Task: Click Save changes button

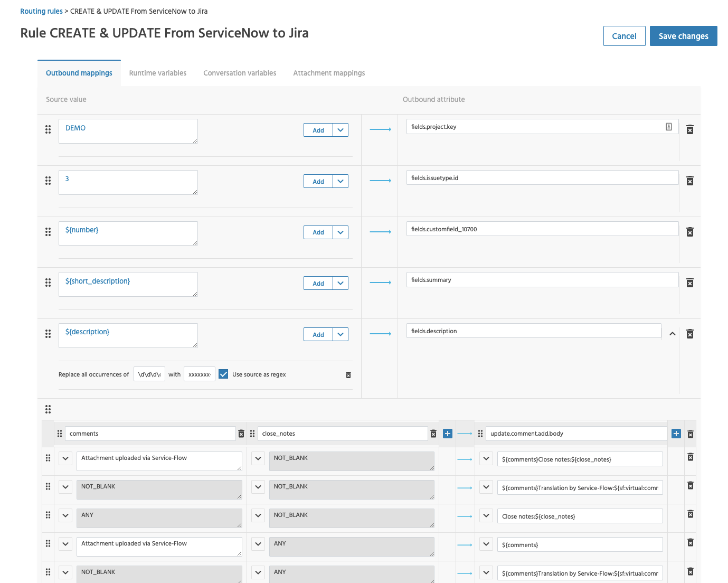Action: (x=684, y=36)
